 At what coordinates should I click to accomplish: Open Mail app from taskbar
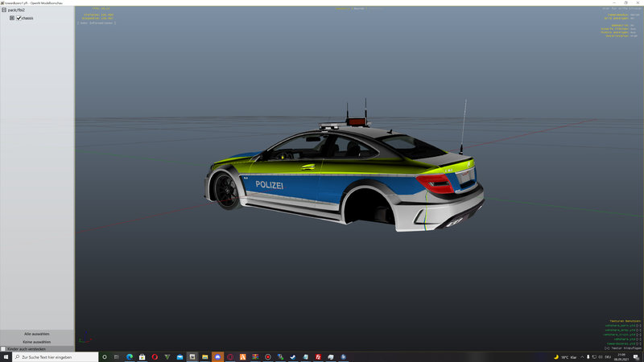[x=180, y=357]
